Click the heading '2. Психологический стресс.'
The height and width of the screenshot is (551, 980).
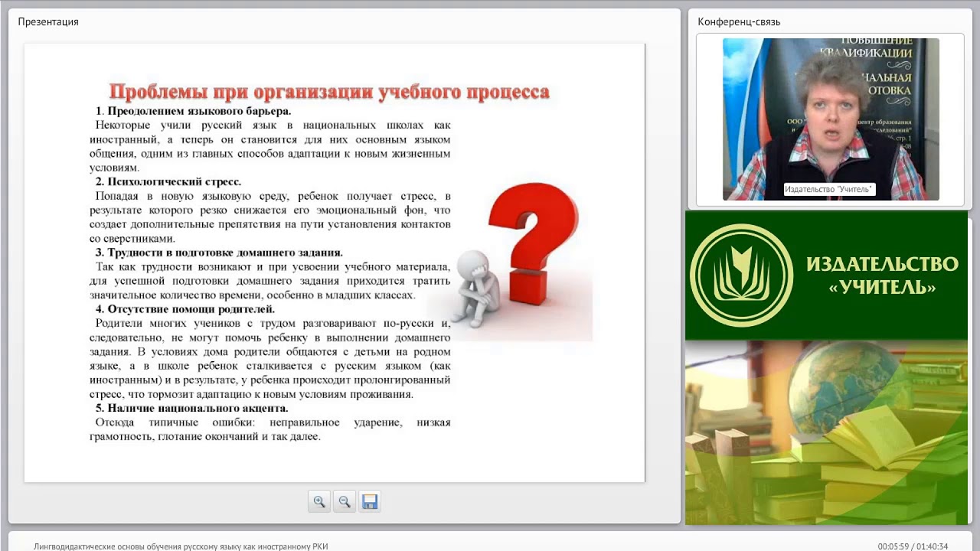coord(168,181)
